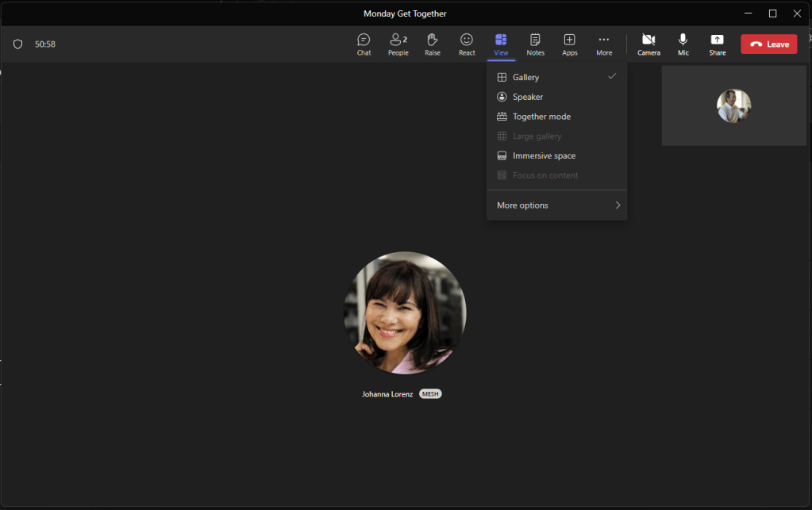Mute the Mic
Image resolution: width=812 pixels, height=510 pixels.
[683, 44]
